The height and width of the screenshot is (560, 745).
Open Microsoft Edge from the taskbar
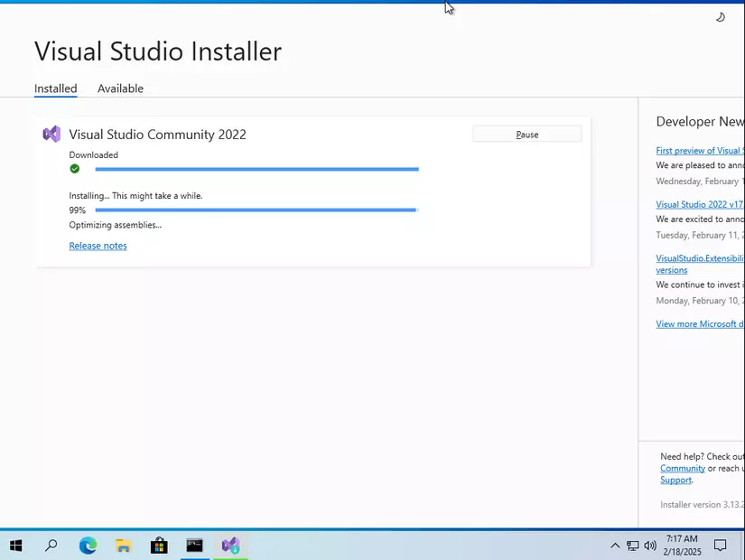(x=88, y=546)
